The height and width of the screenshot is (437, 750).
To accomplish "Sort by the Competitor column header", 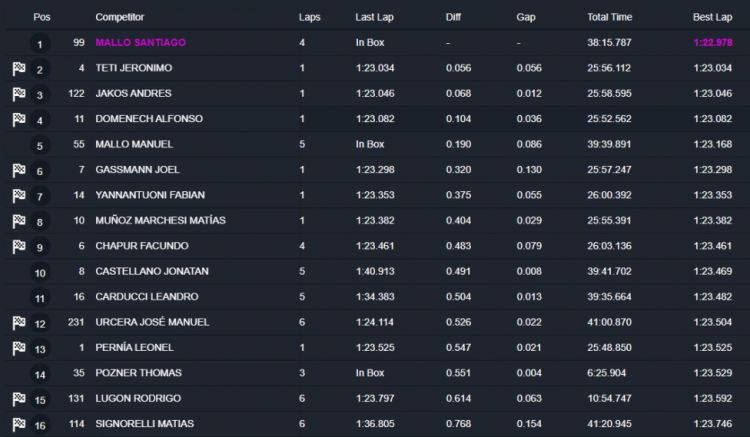I will click(x=120, y=17).
